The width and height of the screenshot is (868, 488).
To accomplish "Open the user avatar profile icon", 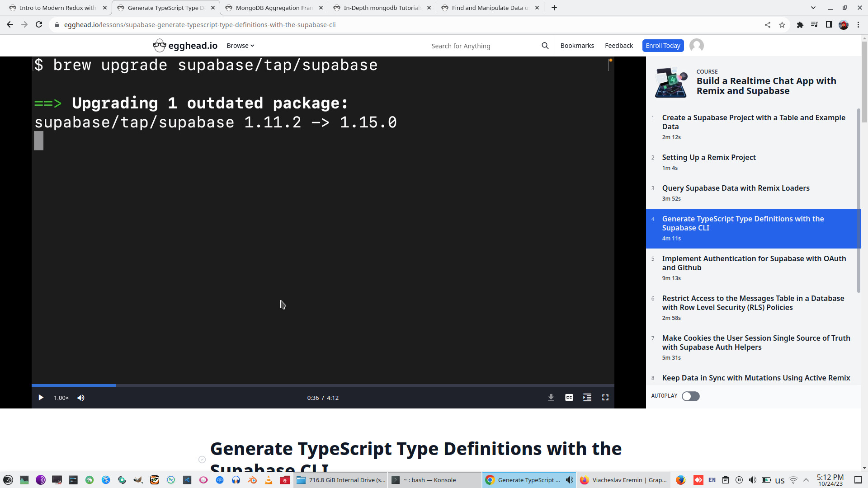I will (697, 46).
